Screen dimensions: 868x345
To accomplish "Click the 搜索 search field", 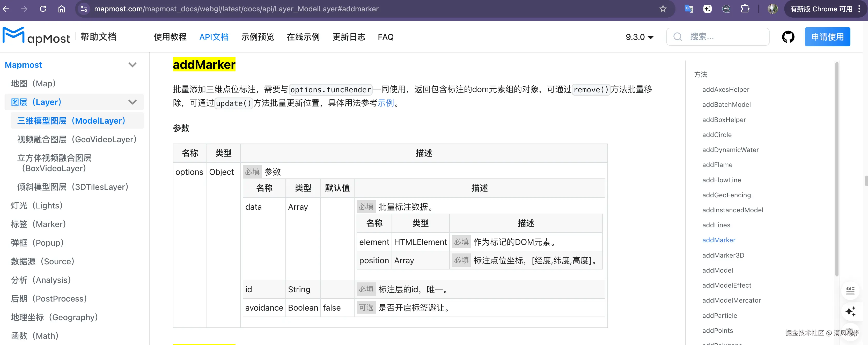I will [x=718, y=37].
